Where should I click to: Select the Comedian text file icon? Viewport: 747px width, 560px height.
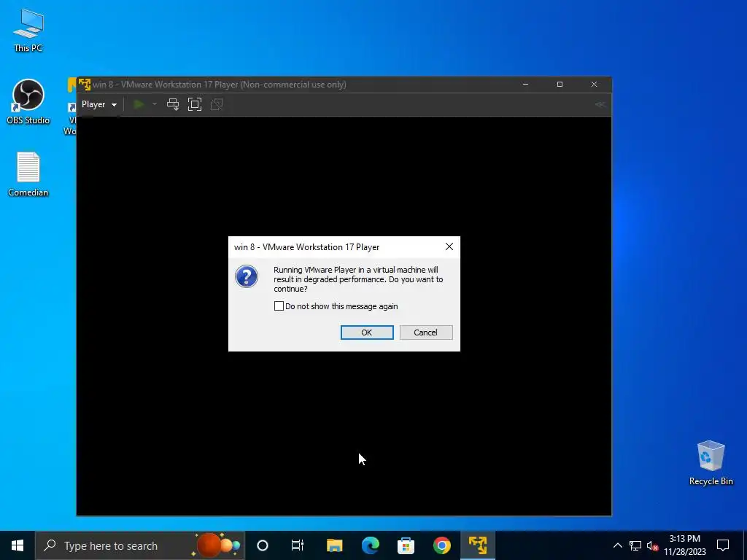coord(28,174)
